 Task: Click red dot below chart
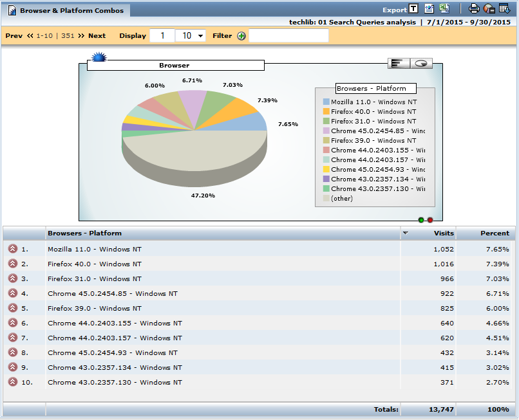(430, 220)
